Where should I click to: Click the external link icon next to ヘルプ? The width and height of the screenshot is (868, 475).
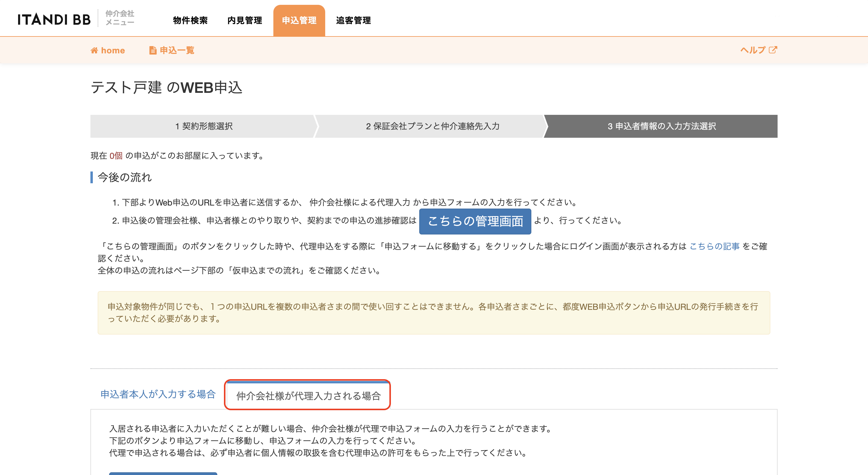pos(773,50)
